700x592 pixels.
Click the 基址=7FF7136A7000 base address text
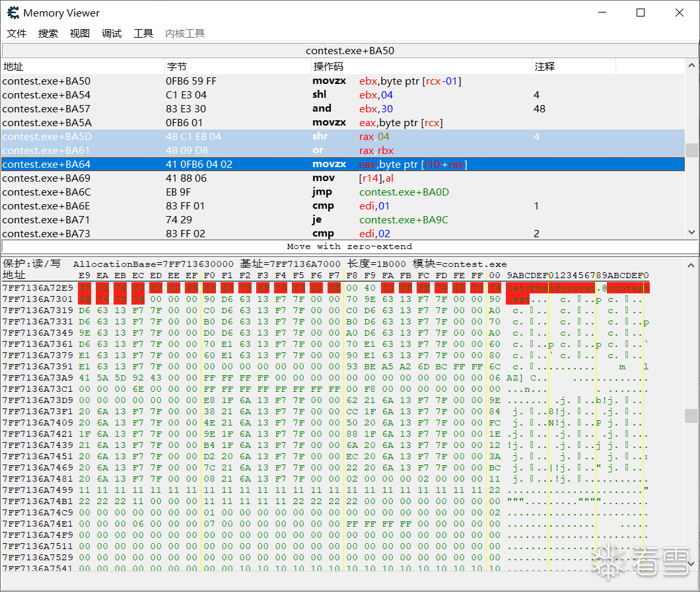pos(290,264)
